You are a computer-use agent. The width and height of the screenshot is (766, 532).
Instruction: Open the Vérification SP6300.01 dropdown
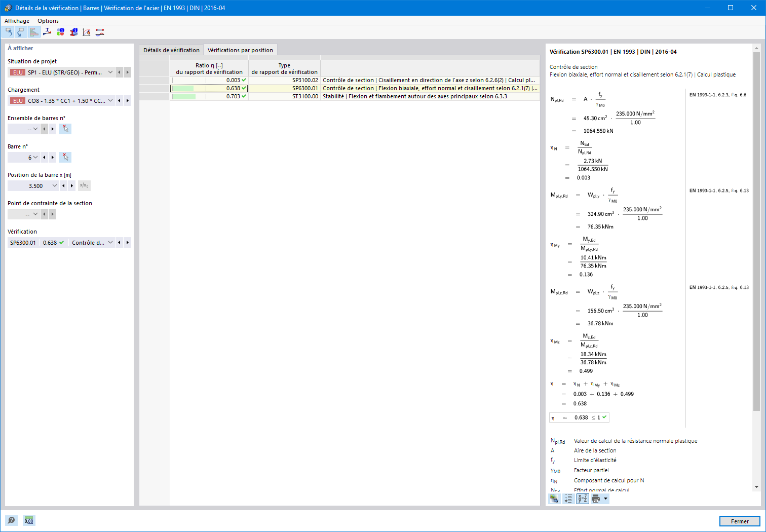[x=110, y=243]
